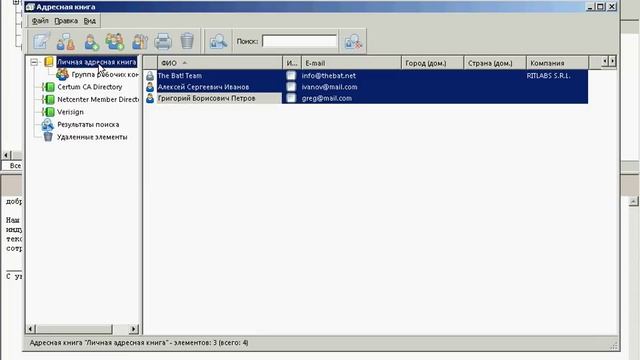Select Certum CA Directory in the tree

[90, 87]
